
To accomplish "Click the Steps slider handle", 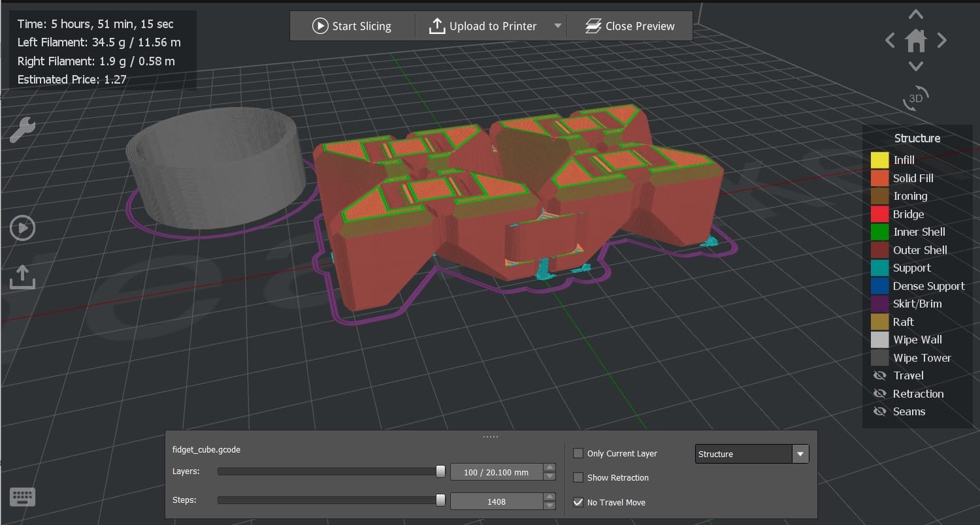I will point(441,500).
